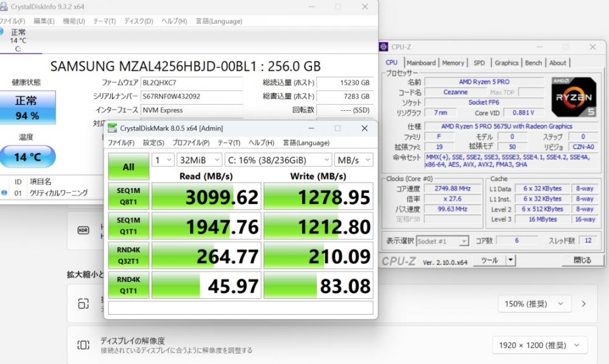Viewport: 609px width, 364px height.
Task: Open the Socket #1 selection dropdown in CPU-Z
Action: click(442, 241)
